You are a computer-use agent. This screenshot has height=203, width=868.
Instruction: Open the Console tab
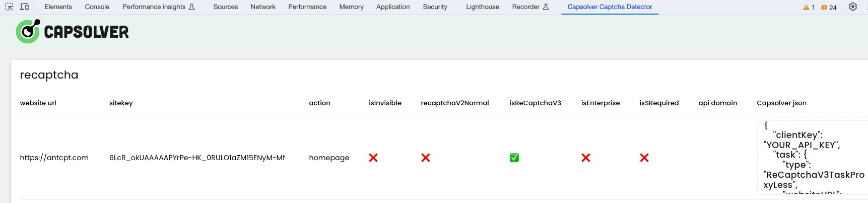[x=97, y=7]
